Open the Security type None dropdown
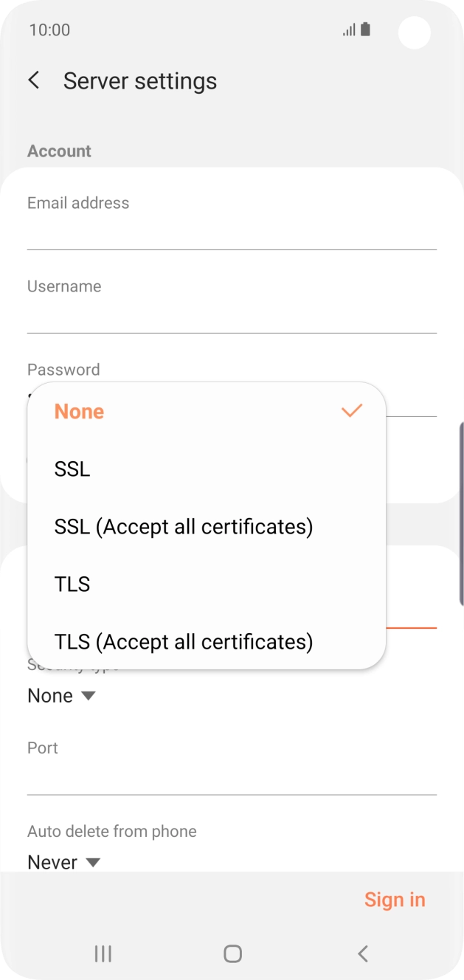Viewport: 464px width, 980px height. click(x=62, y=696)
